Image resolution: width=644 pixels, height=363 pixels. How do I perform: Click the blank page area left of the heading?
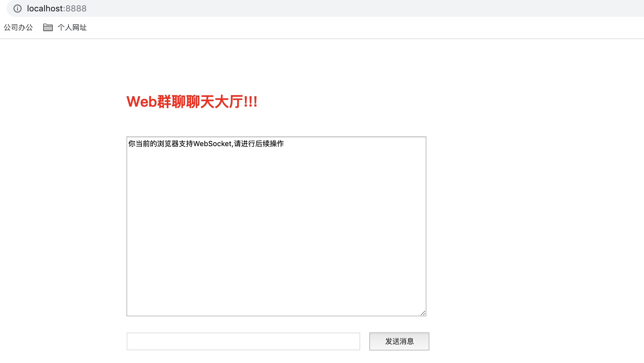tap(60, 102)
